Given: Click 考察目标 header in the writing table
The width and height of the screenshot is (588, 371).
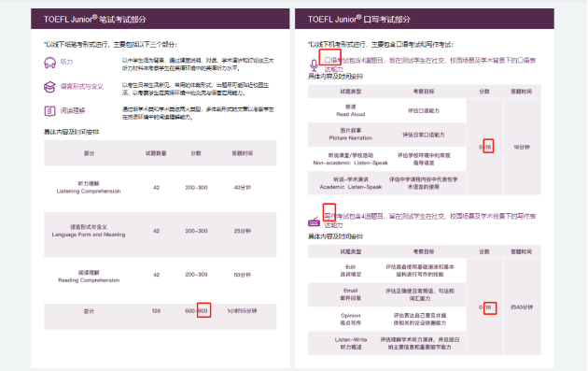Looking at the screenshot, I should (424, 251).
